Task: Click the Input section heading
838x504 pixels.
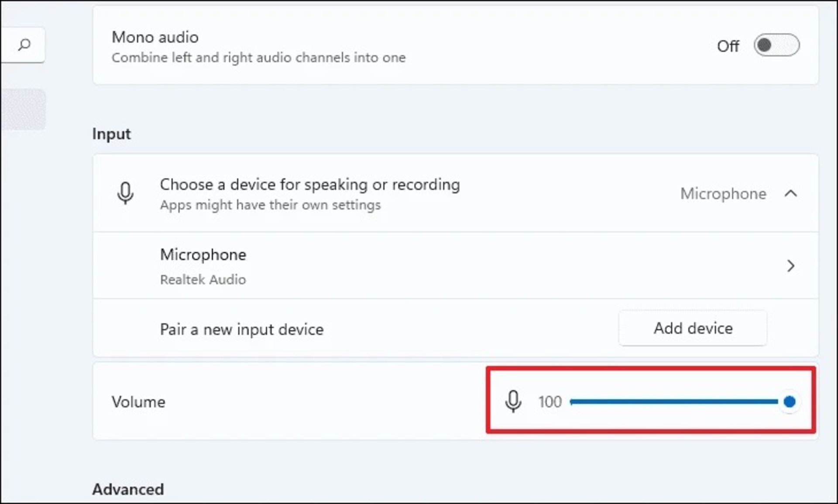Action: tap(111, 134)
